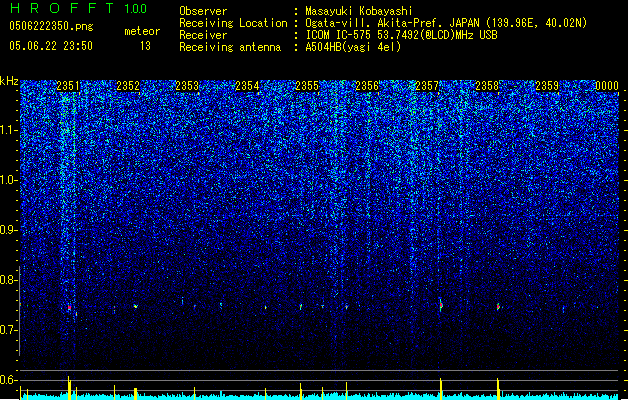
Task: Click the HROFFT 1.0.0 title text
Action: 79,8
